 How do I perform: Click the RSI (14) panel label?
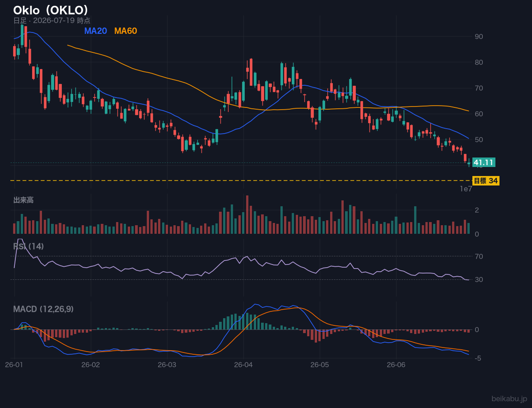pyautogui.click(x=28, y=246)
